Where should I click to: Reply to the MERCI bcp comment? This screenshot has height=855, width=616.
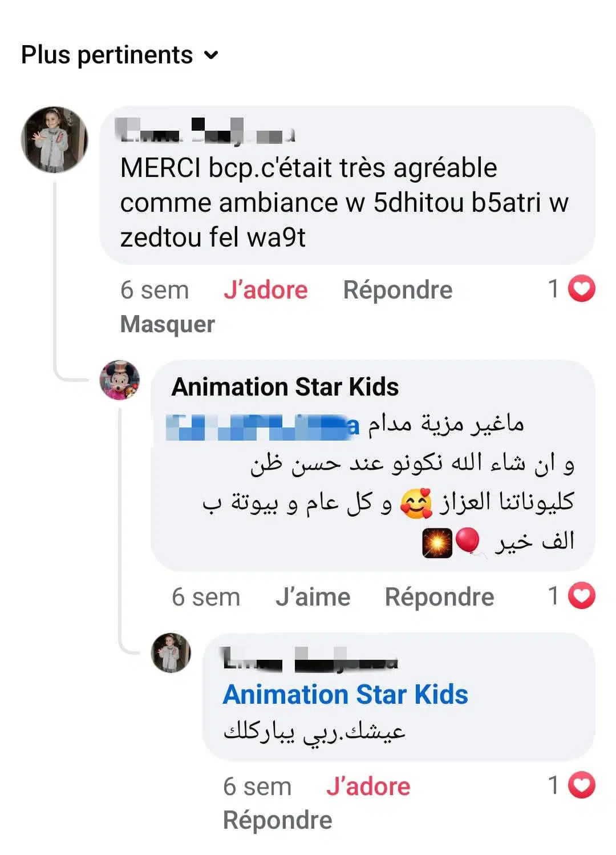pos(398,290)
